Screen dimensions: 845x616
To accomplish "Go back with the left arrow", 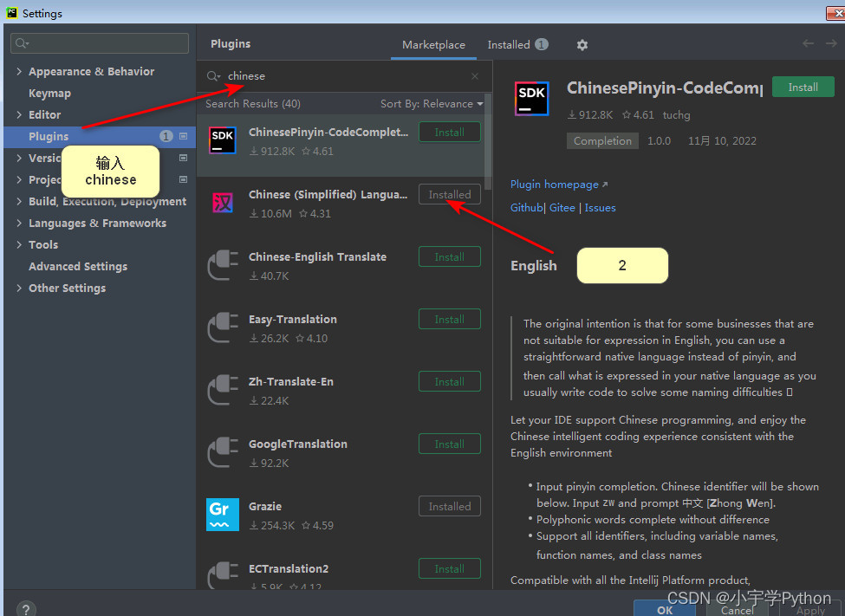I will 808,43.
